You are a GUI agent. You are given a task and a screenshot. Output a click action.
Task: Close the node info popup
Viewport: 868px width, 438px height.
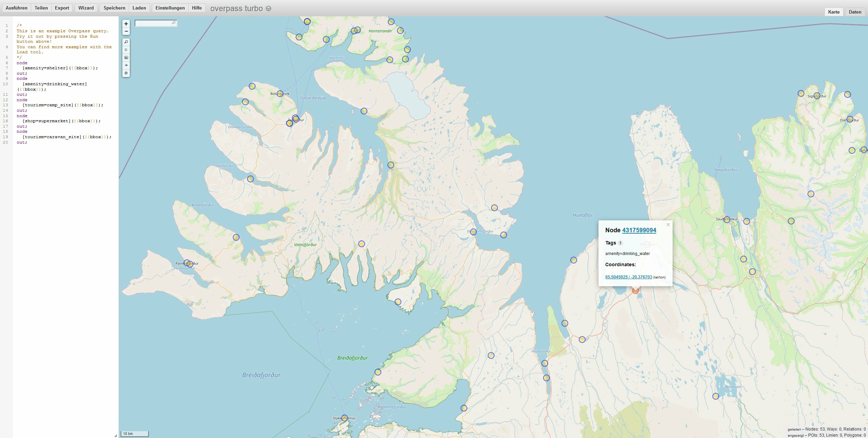coord(668,225)
